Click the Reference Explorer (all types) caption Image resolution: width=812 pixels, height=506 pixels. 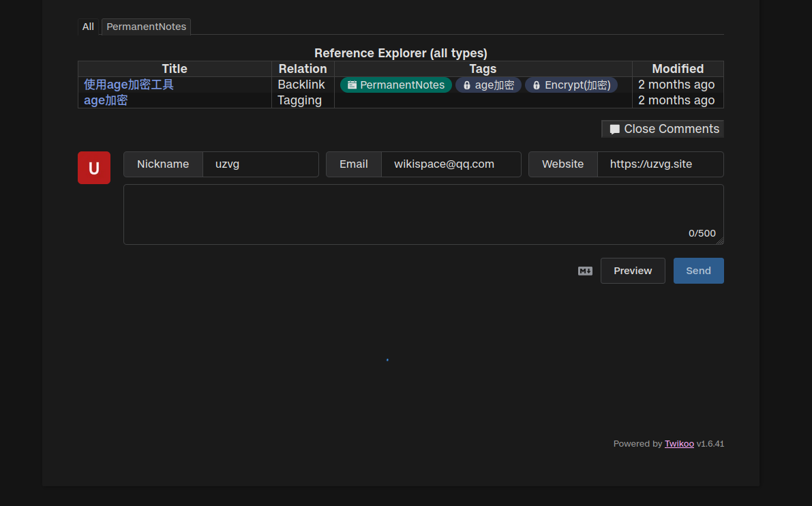[401, 53]
